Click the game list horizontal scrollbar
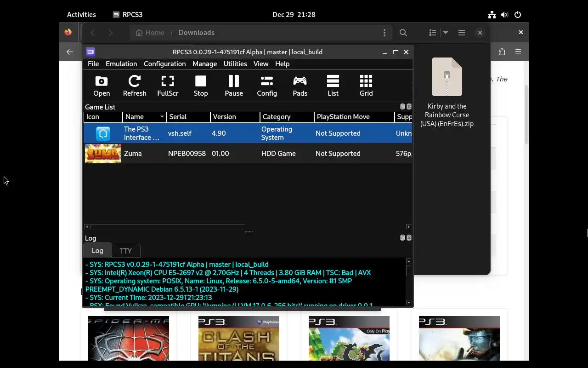 (168, 226)
